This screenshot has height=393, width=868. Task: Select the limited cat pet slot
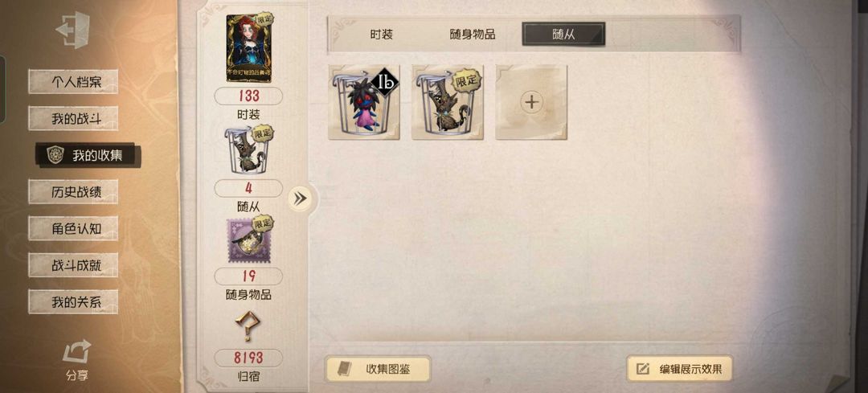pos(448,102)
